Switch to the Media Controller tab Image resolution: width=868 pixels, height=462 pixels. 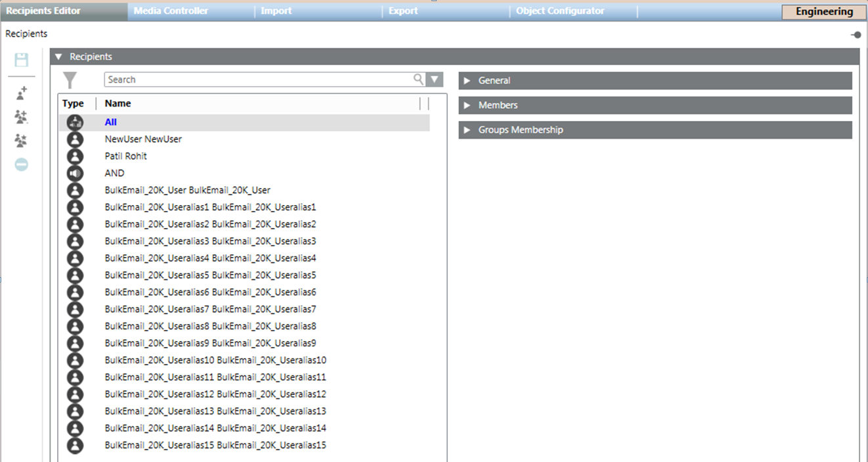coord(171,11)
